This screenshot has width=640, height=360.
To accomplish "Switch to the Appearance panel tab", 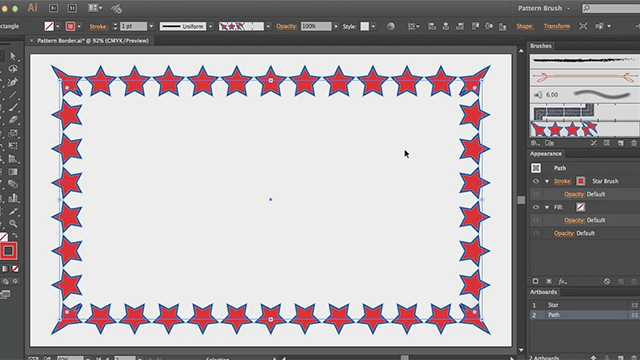I will click(546, 154).
